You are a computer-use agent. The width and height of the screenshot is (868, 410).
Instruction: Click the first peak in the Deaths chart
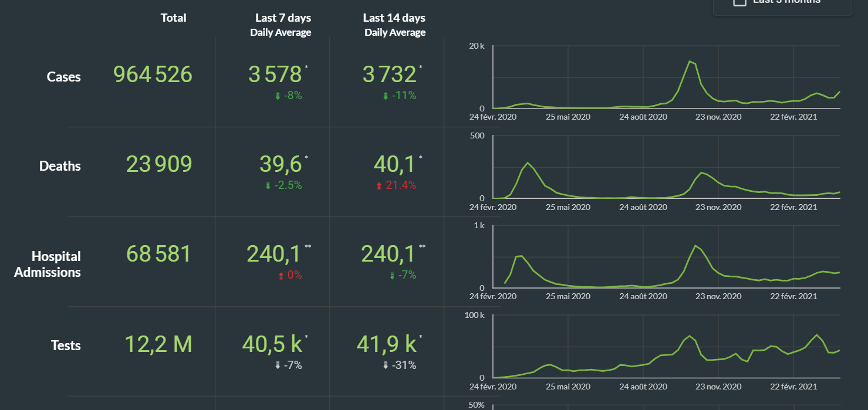528,163
